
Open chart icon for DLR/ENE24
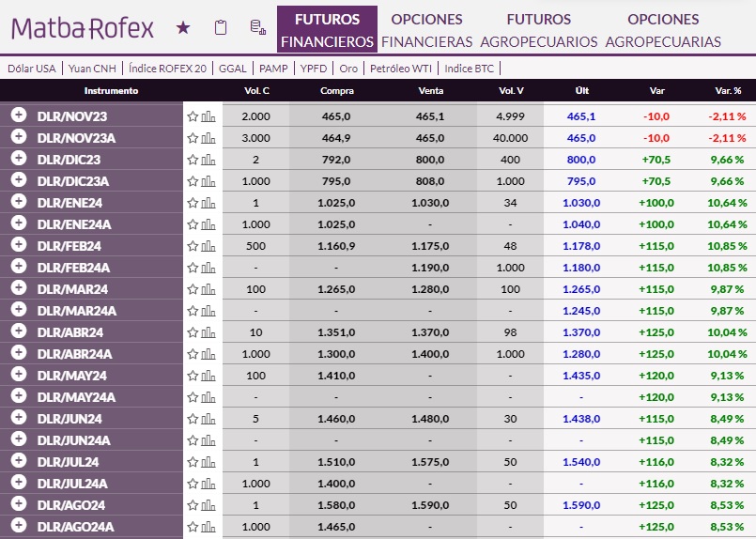coord(208,203)
